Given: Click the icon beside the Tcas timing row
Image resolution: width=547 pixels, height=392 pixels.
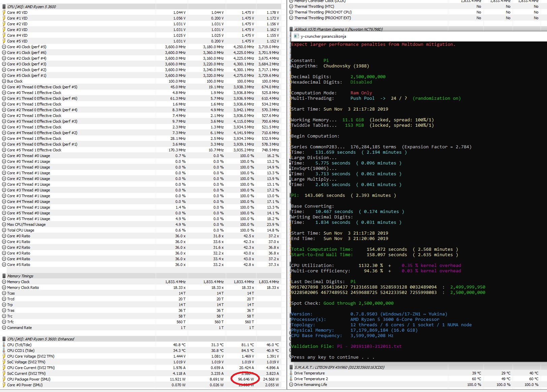Looking at the screenshot, I should pos(4,293).
